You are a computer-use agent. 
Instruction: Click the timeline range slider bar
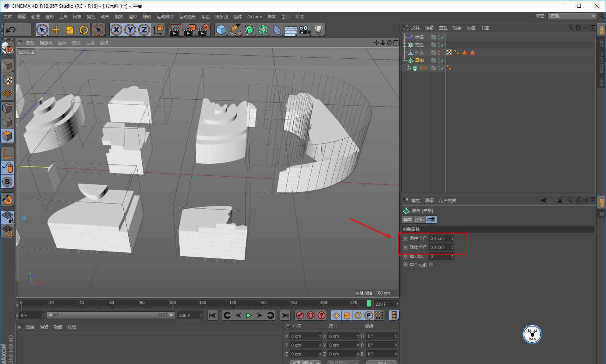[111, 315]
